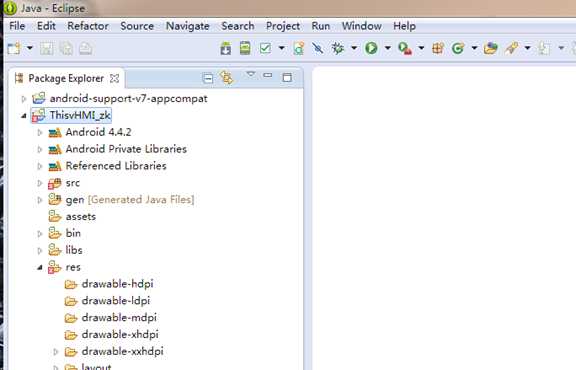Close the Package Explorer tab
Screen dimensions: 576x370
[x=115, y=78]
